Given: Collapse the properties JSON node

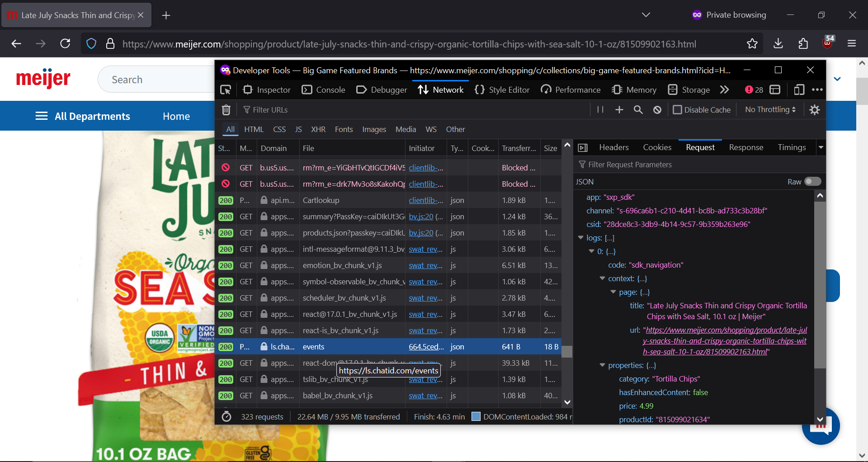Looking at the screenshot, I should 603,365.
